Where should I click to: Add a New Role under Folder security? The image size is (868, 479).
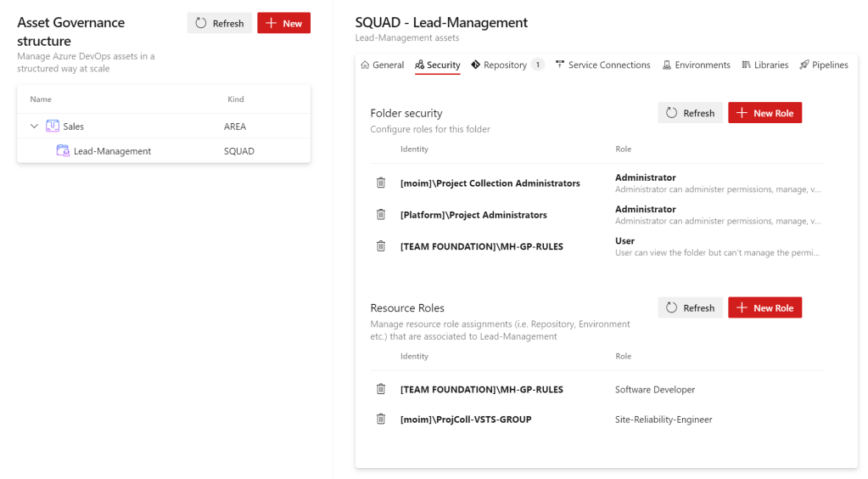click(764, 113)
